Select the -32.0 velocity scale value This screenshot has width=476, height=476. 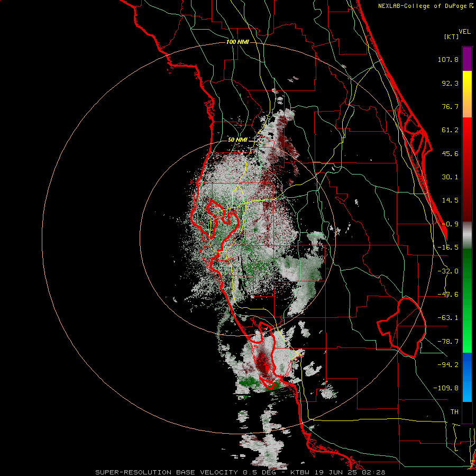(448, 271)
